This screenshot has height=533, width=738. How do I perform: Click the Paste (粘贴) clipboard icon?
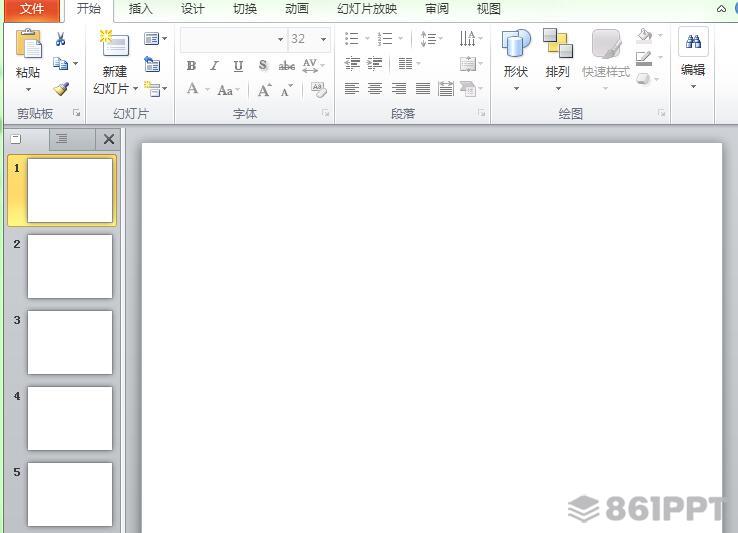pos(28,44)
